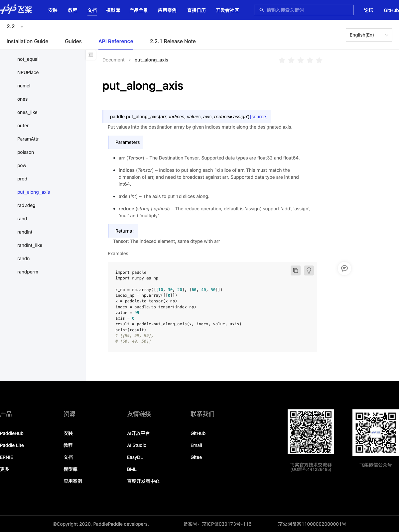This screenshot has height=532, width=399.
Task: Click the PaddlePaddle logo
Action: pyautogui.click(x=16, y=10)
